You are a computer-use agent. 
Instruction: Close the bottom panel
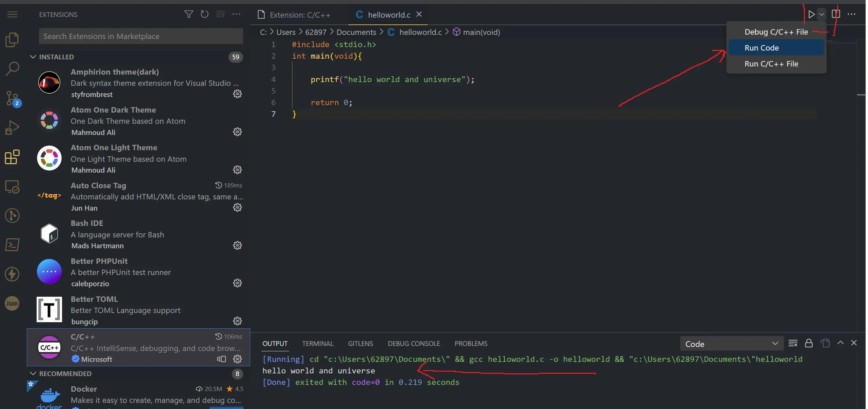pos(854,343)
